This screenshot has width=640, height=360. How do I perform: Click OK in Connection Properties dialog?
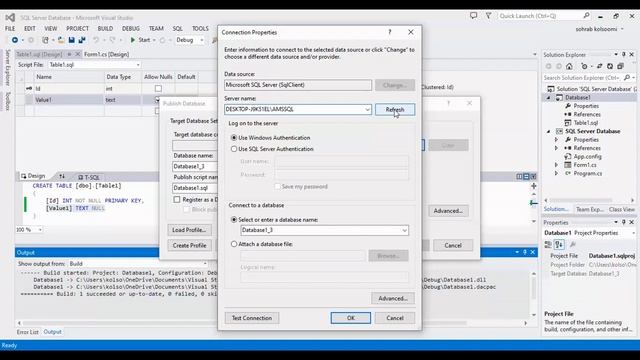[x=351, y=318]
